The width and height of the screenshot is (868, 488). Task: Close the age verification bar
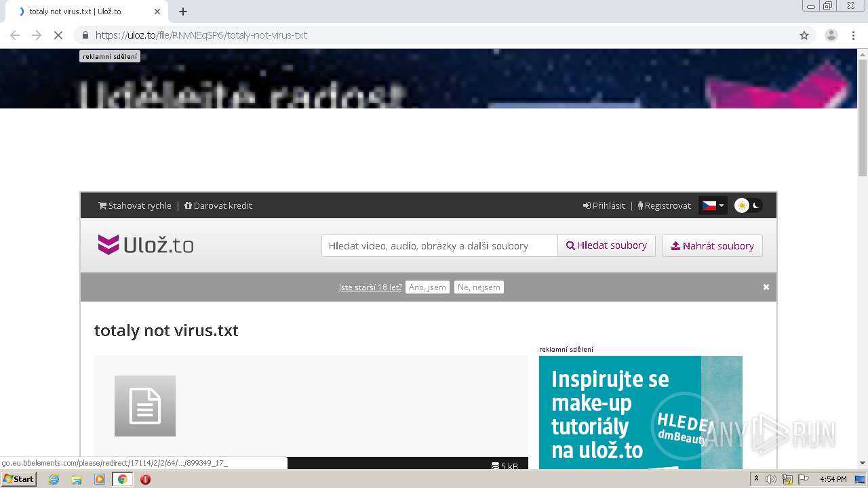tap(766, 287)
